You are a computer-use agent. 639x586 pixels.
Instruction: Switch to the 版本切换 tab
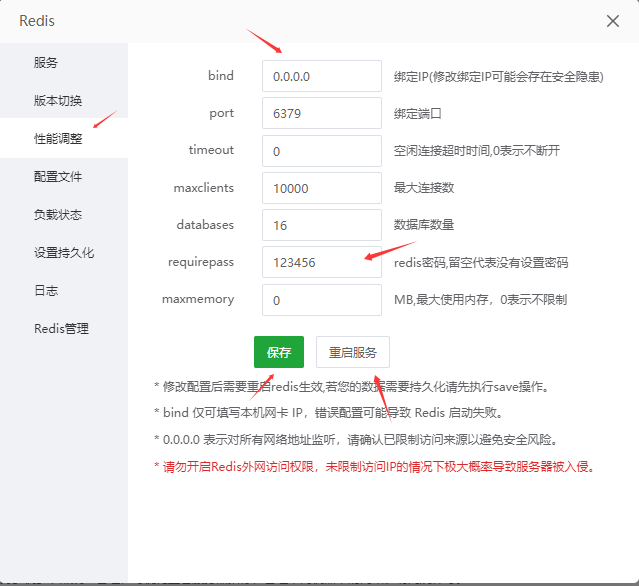(x=58, y=100)
